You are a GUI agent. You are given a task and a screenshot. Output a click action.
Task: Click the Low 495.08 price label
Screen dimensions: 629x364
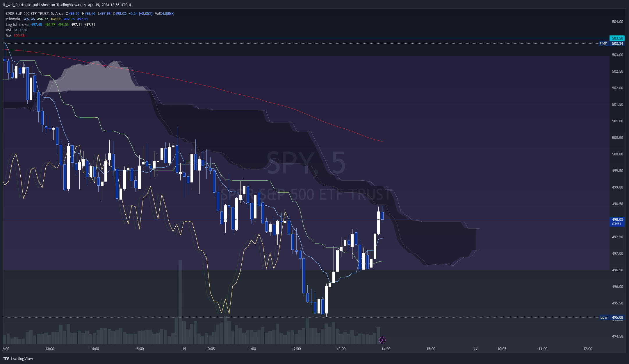click(612, 318)
